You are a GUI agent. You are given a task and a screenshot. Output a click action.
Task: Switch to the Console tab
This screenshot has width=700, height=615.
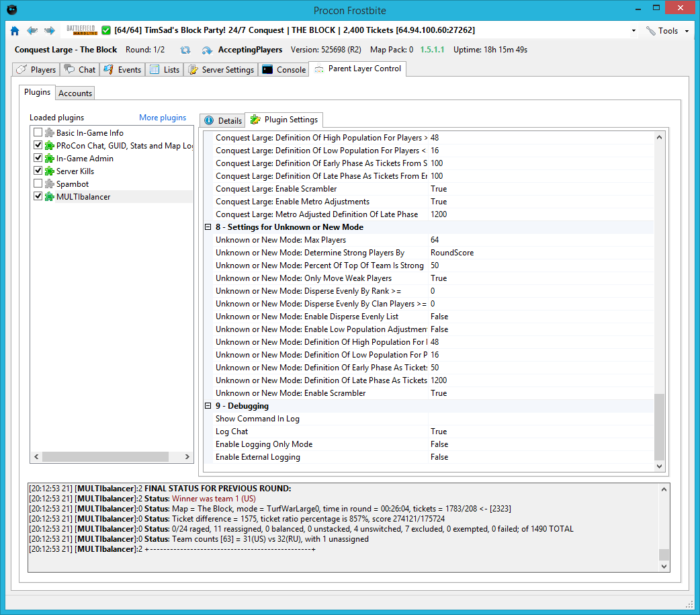pos(284,70)
